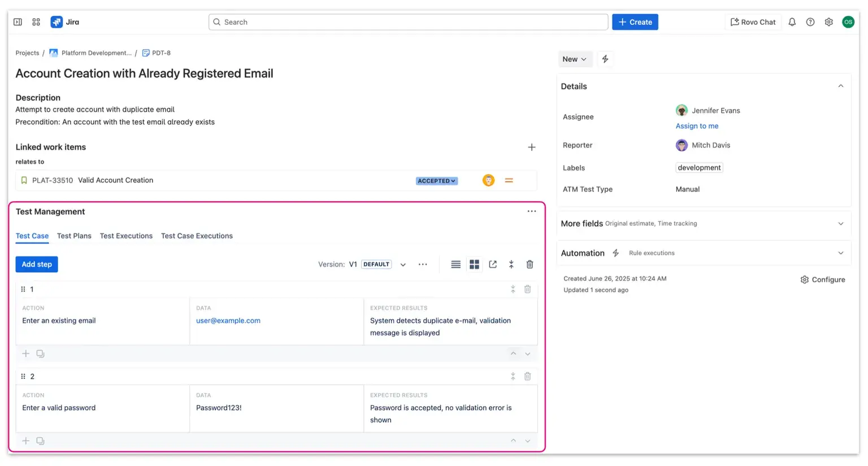This screenshot has width=868, height=466.
Task: Select the grid layout view for steps
Action: pyautogui.click(x=474, y=264)
